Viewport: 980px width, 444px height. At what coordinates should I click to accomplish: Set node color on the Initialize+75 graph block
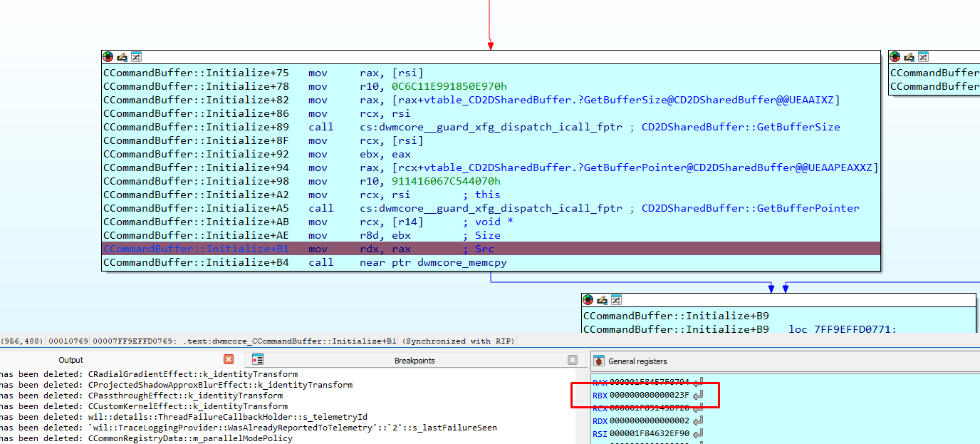coord(108,57)
